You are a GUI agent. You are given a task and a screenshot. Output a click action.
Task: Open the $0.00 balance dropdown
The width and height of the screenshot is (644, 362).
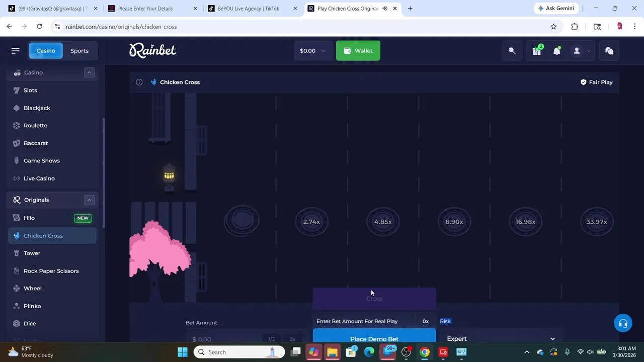[312, 51]
